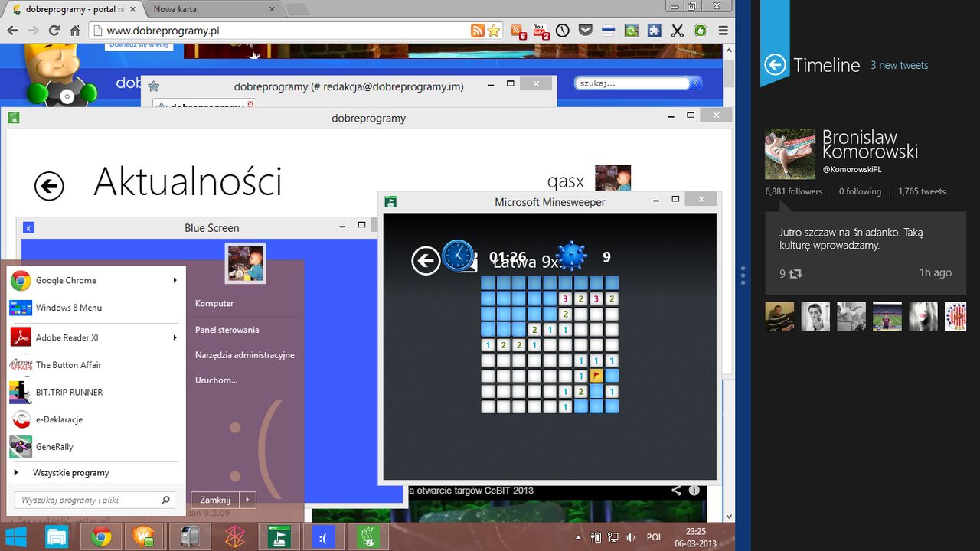Click the puzzle piece extension icon
Image resolution: width=980 pixels, height=551 pixels.
coord(654,31)
